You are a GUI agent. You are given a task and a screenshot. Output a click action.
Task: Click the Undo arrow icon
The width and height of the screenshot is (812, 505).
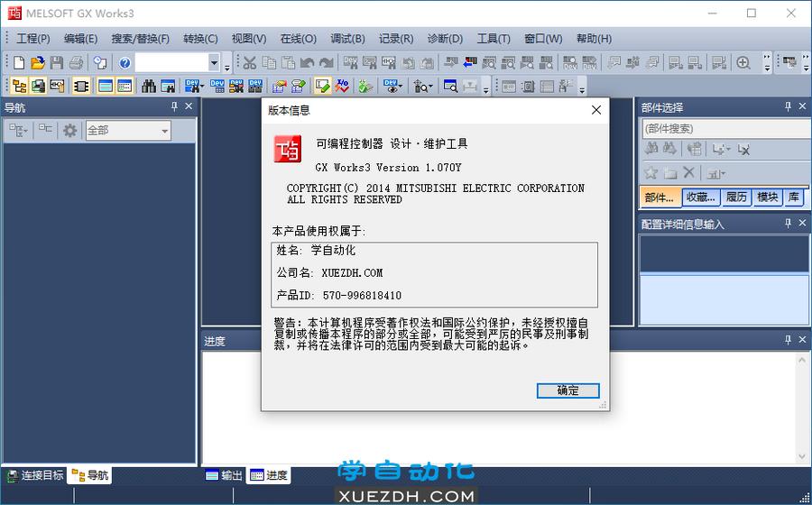[x=307, y=63]
